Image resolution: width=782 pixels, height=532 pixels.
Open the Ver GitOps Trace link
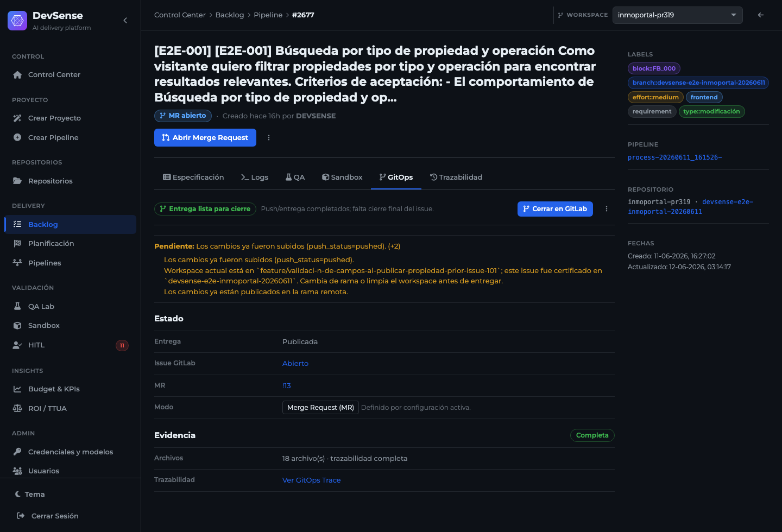(x=312, y=480)
